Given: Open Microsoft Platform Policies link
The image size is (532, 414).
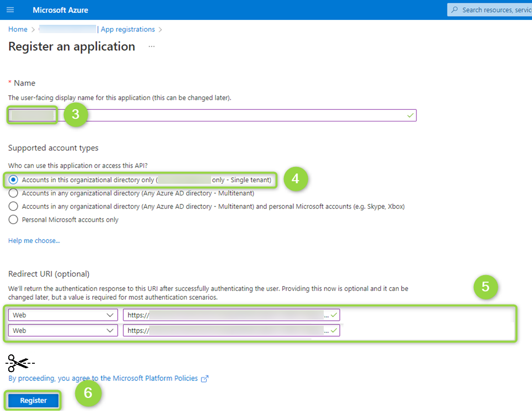Looking at the screenshot, I should (x=103, y=379).
